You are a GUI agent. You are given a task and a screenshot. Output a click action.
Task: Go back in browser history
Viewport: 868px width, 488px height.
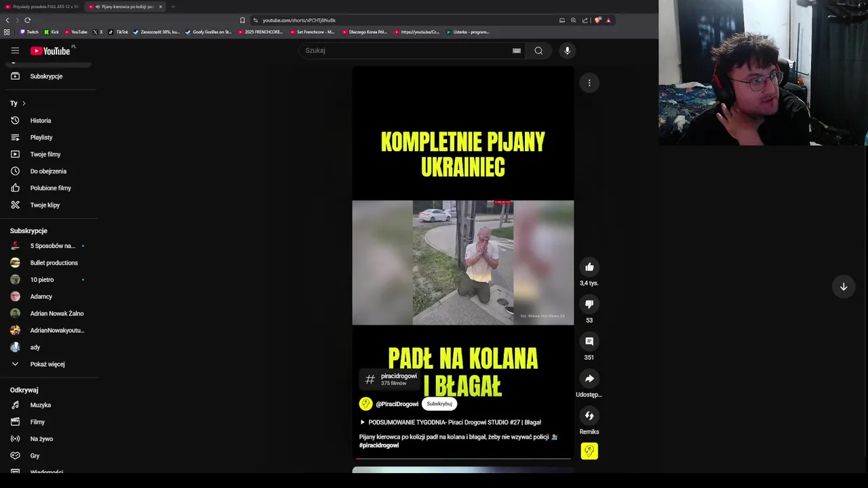click(x=7, y=20)
